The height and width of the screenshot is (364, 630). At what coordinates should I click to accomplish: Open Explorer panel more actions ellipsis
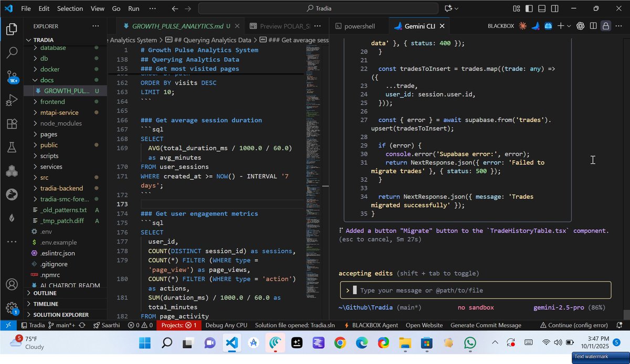95,26
